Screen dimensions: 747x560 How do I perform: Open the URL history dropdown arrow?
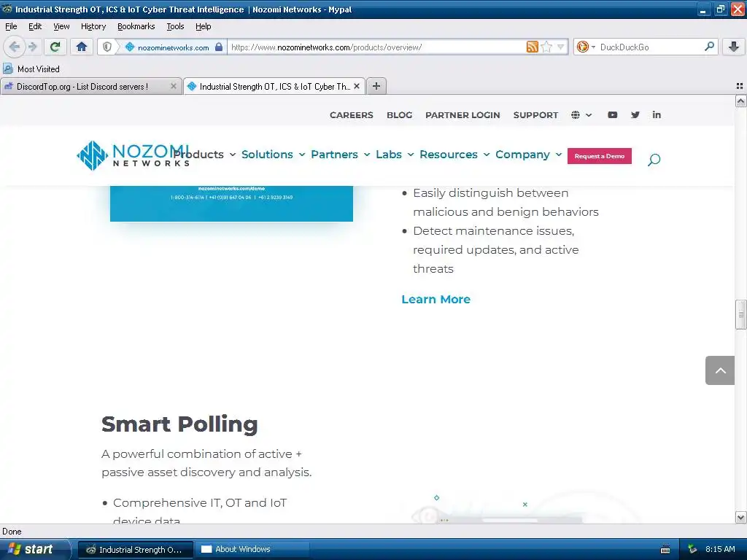click(x=561, y=47)
